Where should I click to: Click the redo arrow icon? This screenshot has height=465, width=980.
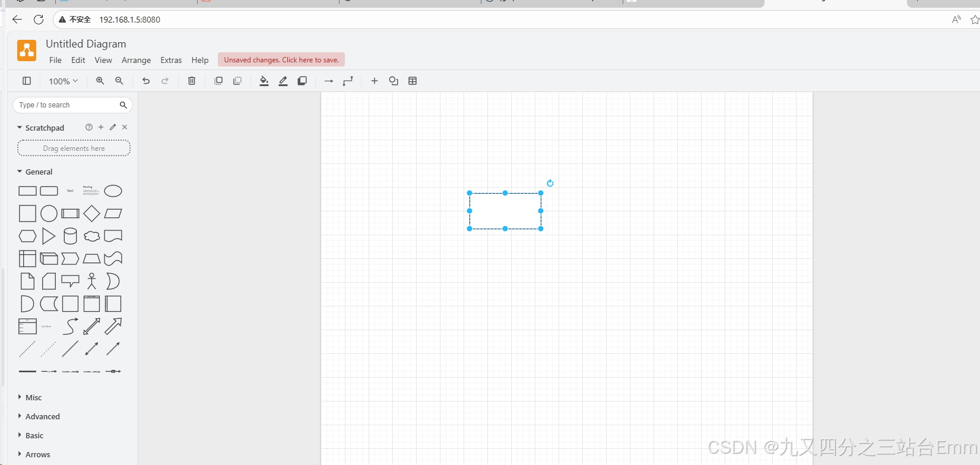tap(165, 81)
